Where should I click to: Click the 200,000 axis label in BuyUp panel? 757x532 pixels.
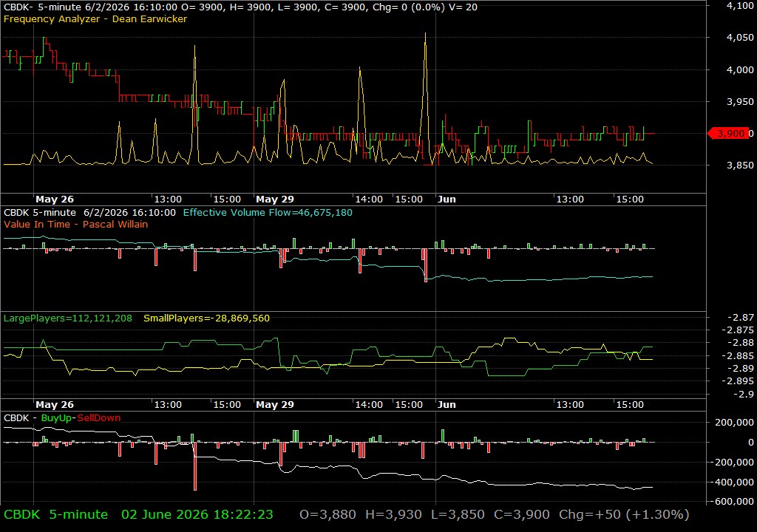(x=734, y=422)
